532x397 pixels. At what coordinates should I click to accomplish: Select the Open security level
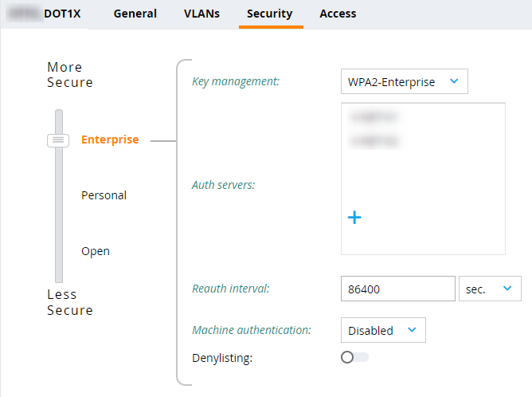pos(96,251)
